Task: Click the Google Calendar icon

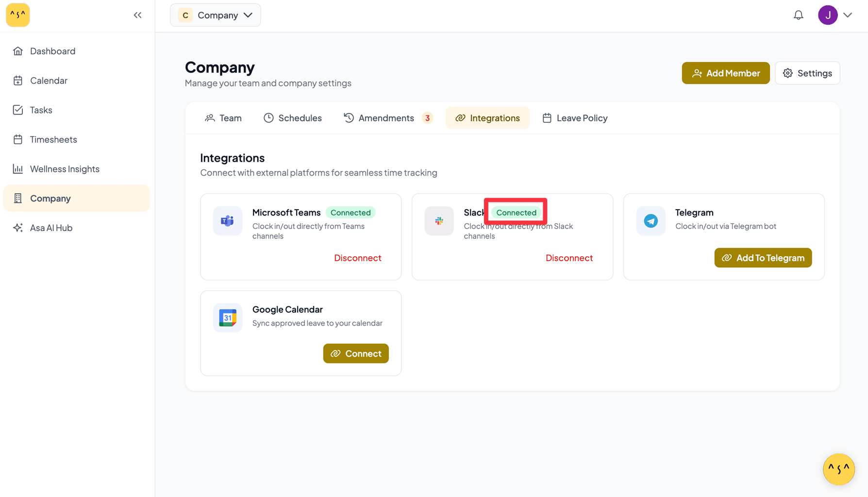Action: click(x=228, y=318)
